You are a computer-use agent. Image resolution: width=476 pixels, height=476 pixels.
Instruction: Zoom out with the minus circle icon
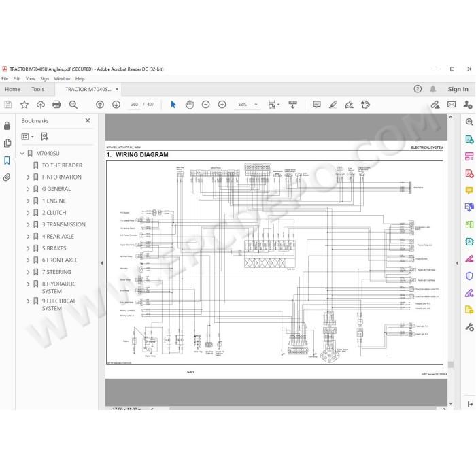[205, 105]
